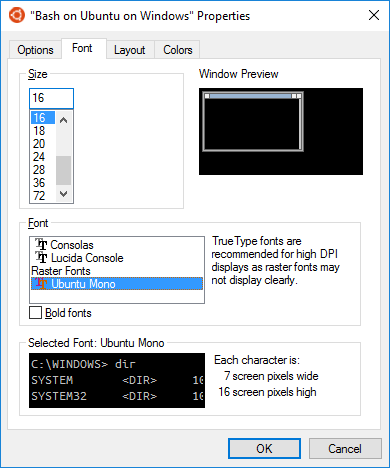The image size is (390, 468).
Task: Select the Font tab
Action: coord(82,48)
